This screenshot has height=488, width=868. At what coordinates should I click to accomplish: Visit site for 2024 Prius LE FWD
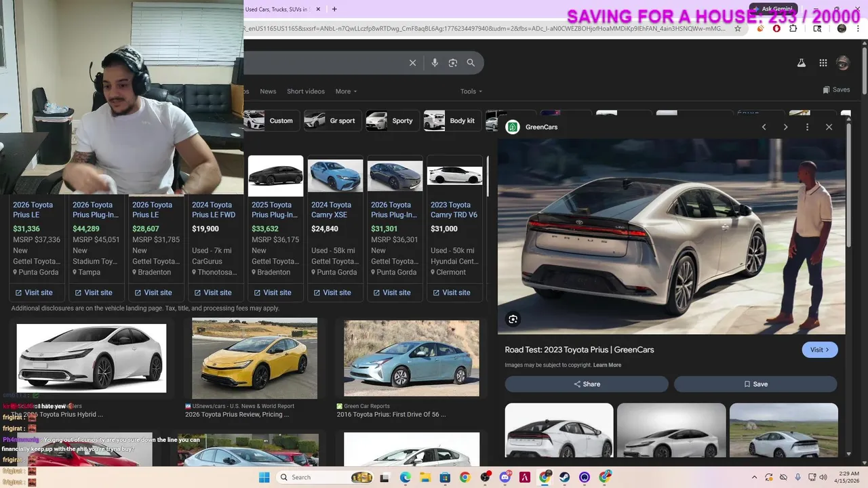coord(213,293)
